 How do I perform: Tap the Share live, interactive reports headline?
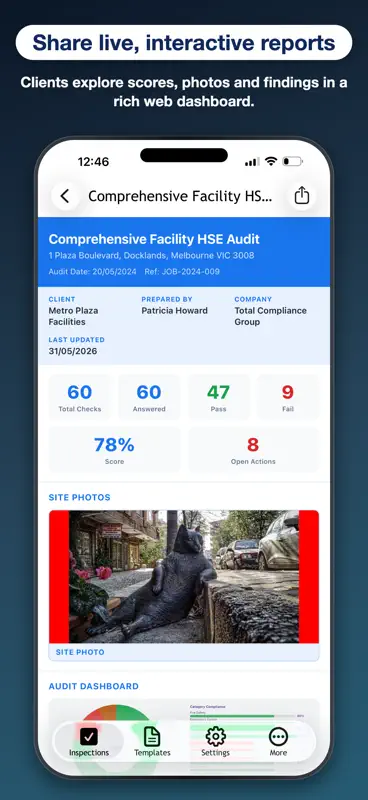pyautogui.click(x=184, y=43)
